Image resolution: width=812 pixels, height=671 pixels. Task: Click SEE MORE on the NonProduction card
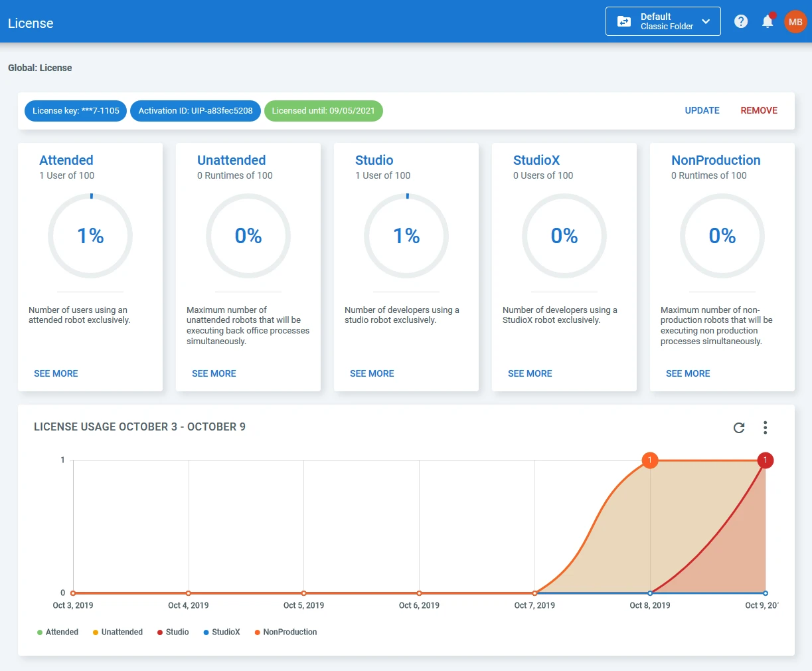[688, 373]
